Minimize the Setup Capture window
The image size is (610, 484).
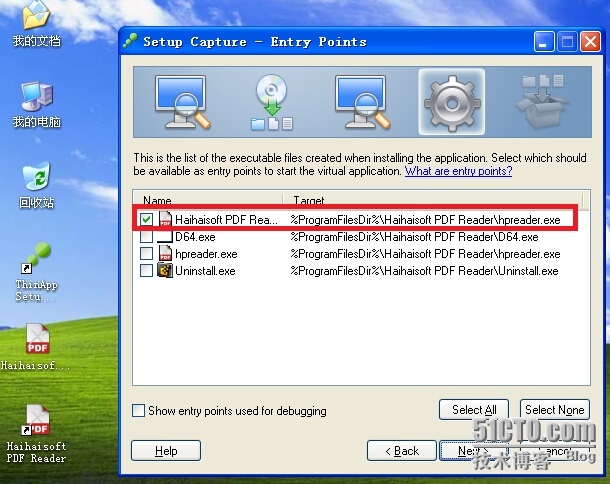544,42
